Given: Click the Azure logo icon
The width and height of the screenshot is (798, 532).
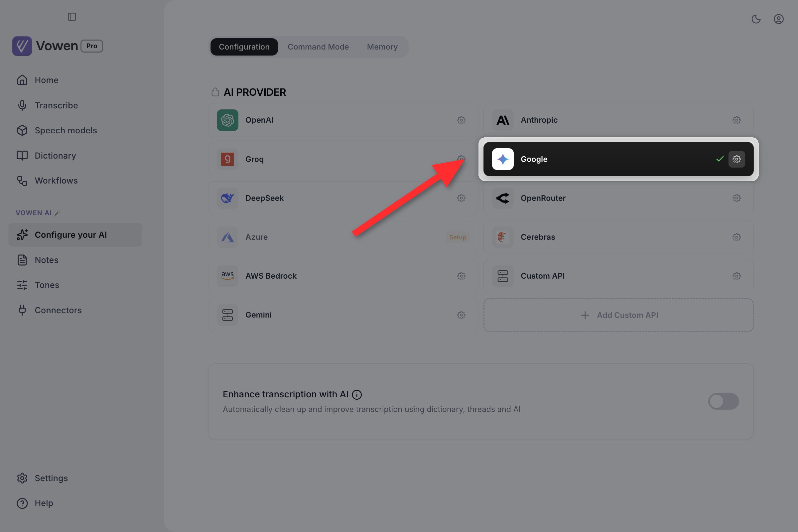Looking at the screenshot, I should click(x=227, y=237).
